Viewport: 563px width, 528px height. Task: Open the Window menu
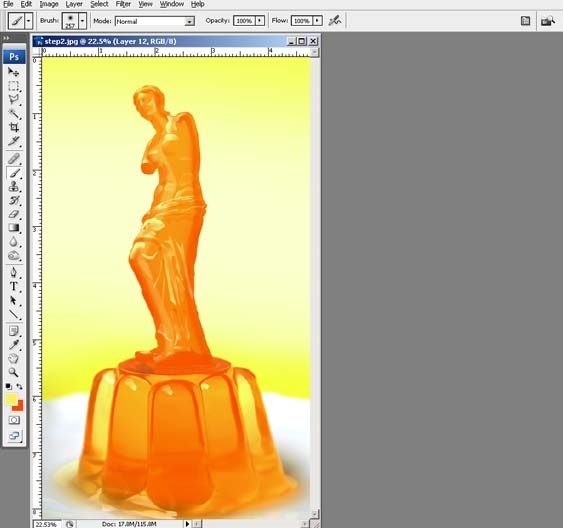pos(172,4)
